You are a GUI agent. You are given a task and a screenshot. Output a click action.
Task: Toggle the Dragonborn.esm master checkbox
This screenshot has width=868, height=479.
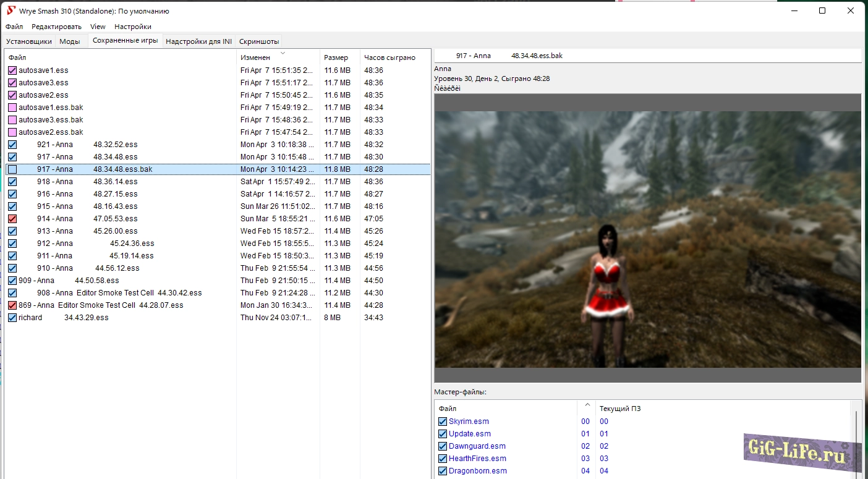click(x=443, y=471)
